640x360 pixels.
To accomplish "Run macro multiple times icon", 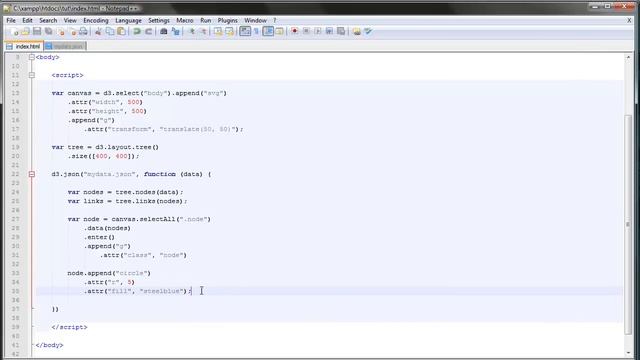I will pos(329,31).
